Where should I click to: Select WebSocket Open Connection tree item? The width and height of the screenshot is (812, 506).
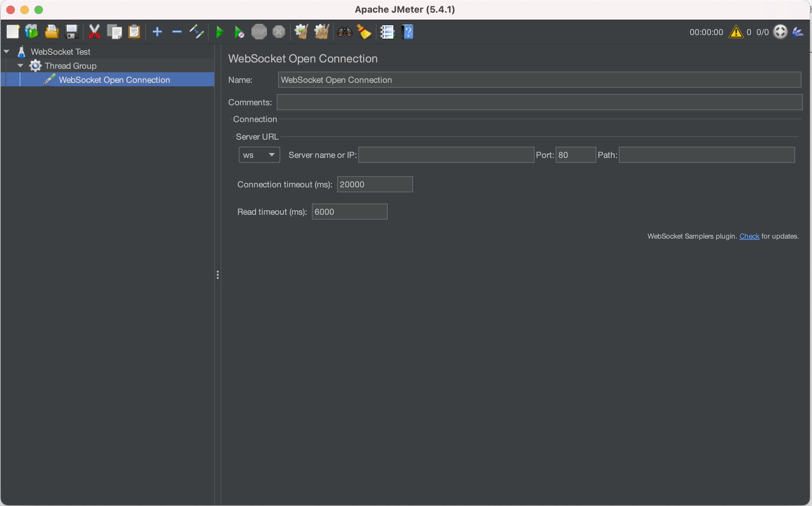[114, 80]
